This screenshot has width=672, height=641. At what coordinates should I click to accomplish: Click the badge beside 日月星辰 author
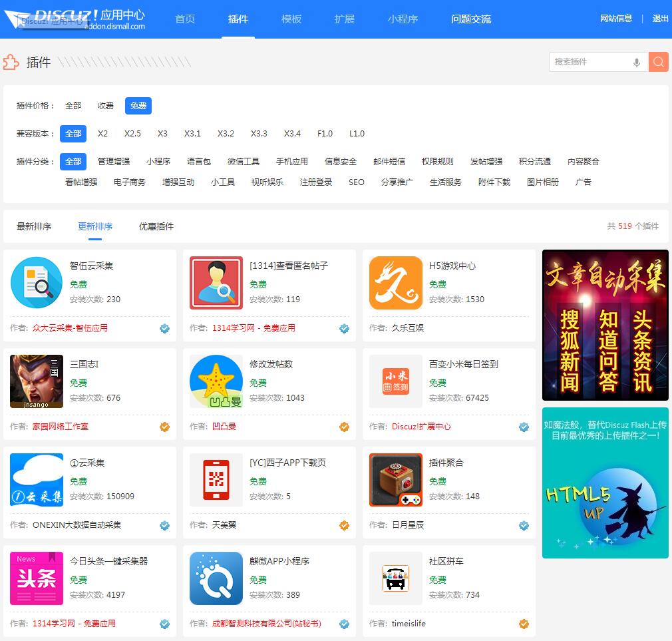[524, 526]
